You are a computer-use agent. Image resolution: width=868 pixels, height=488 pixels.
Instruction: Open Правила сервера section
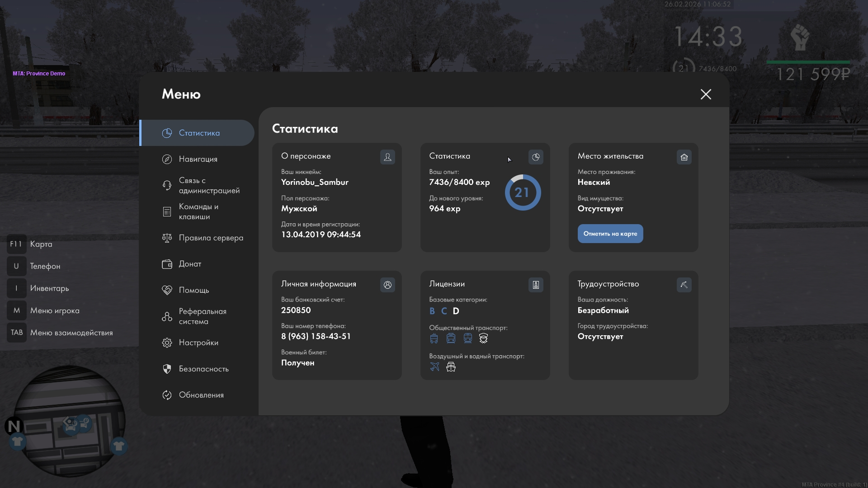coord(211,238)
